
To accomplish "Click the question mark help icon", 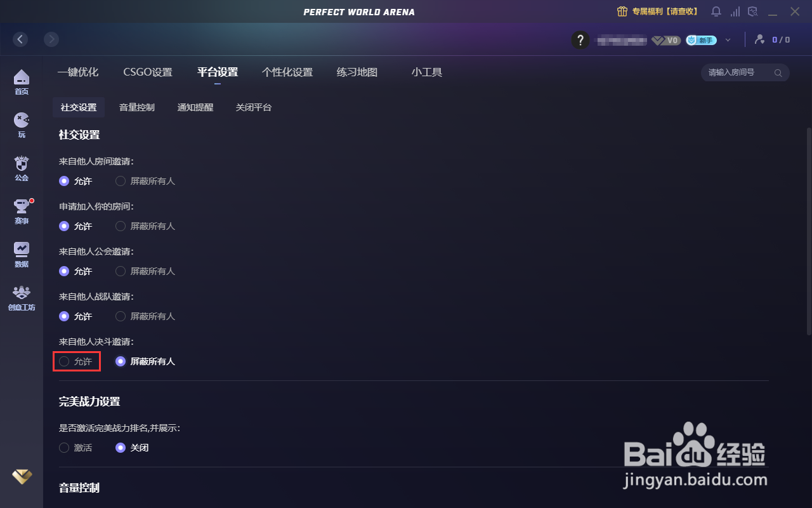I will [x=580, y=40].
